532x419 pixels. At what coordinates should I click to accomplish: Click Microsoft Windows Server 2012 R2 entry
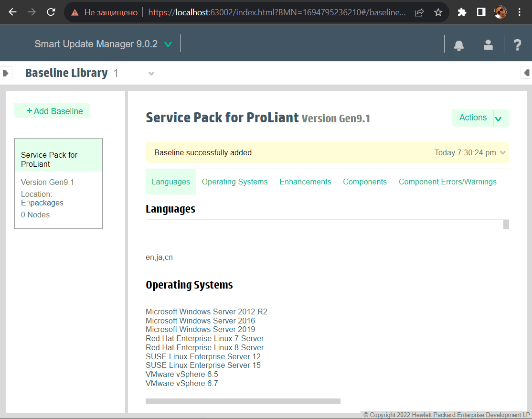(x=206, y=312)
